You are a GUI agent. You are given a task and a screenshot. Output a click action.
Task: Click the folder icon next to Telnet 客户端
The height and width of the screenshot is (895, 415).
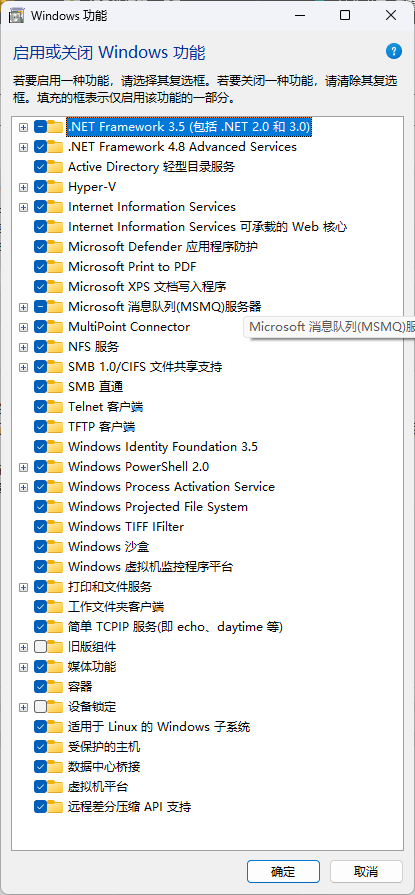55,406
